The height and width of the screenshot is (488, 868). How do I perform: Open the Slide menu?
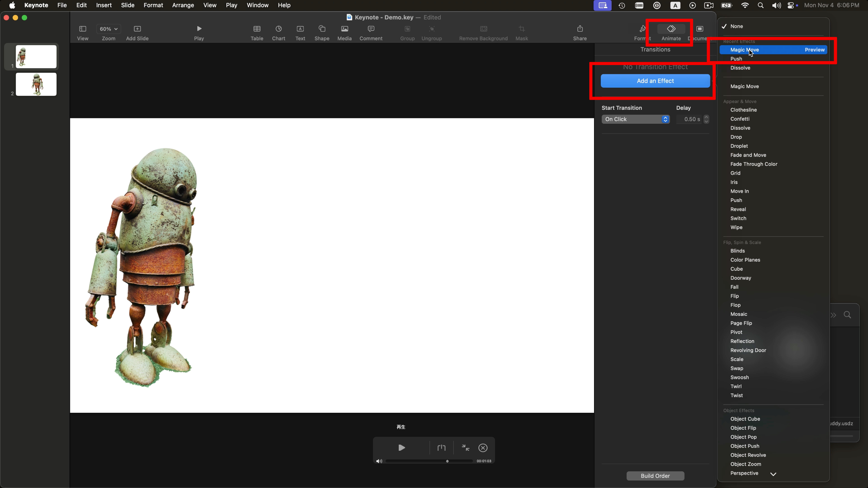127,5
